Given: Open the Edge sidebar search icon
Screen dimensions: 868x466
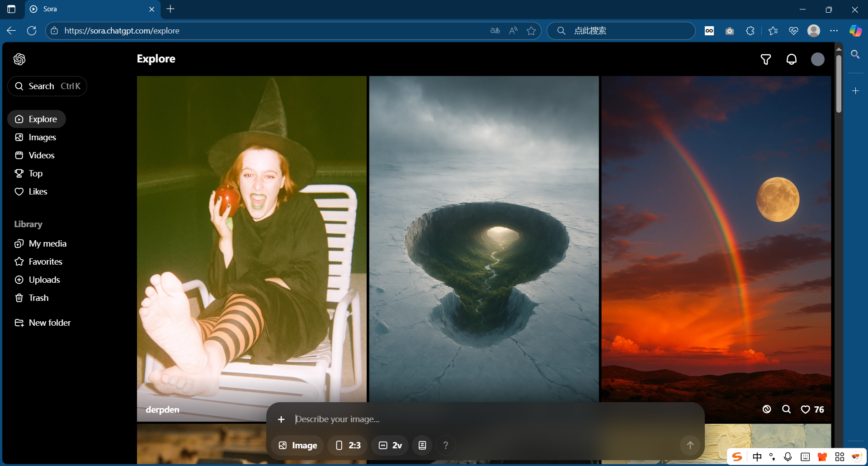Looking at the screenshot, I should click(x=855, y=55).
